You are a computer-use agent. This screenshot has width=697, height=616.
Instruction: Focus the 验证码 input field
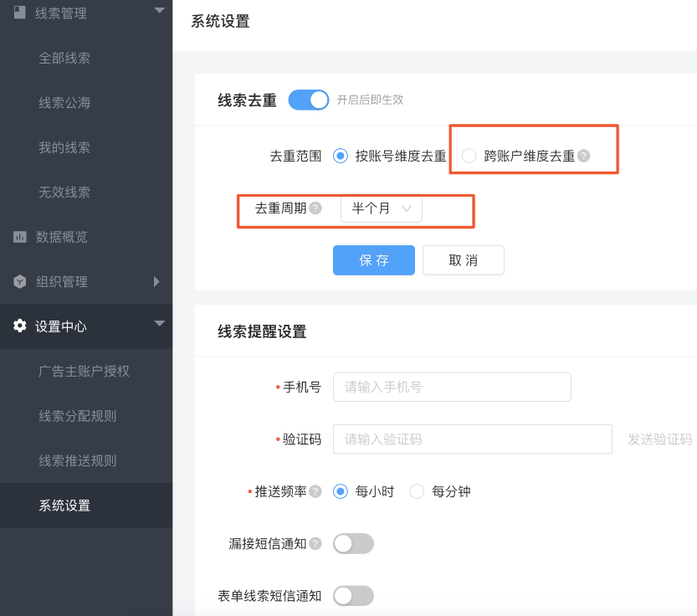[x=473, y=439]
